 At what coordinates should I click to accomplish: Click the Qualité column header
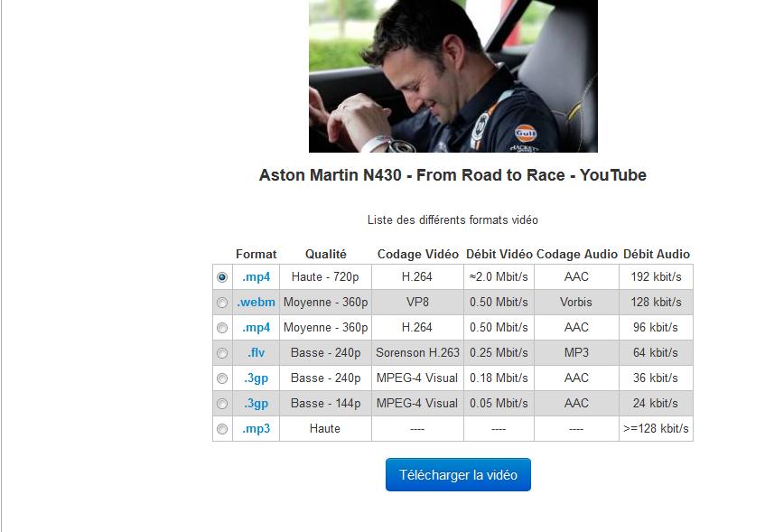(325, 254)
